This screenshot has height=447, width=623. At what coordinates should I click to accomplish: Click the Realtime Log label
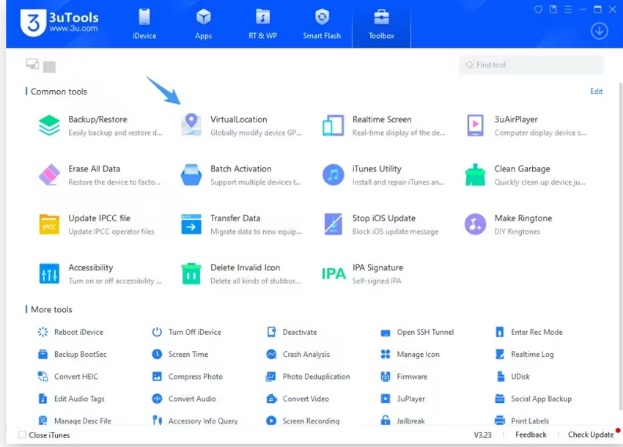pos(532,354)
